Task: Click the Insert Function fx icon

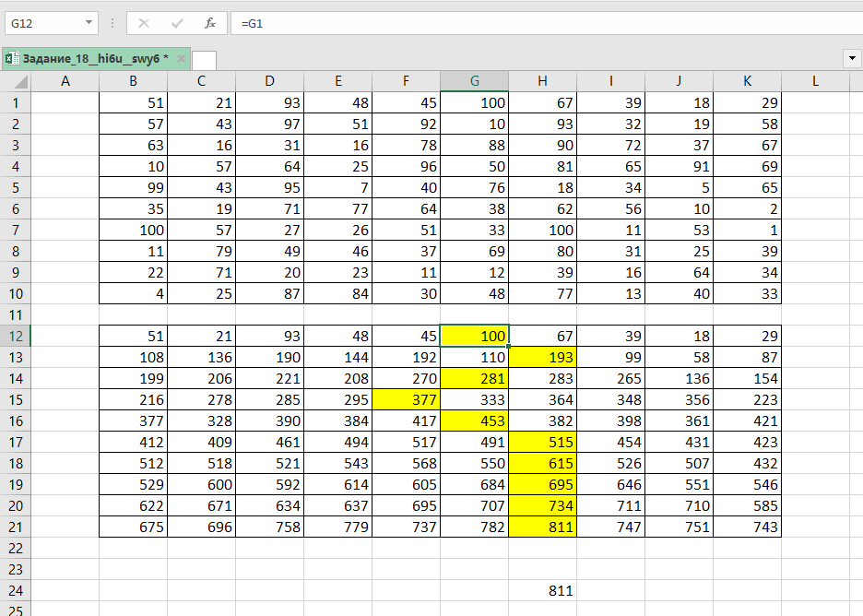Action: [210, 23]
